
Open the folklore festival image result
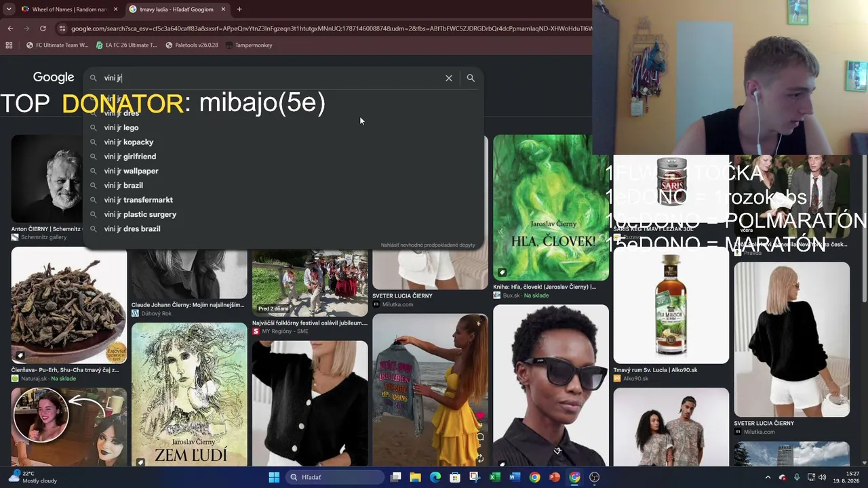tap(310, 284)
